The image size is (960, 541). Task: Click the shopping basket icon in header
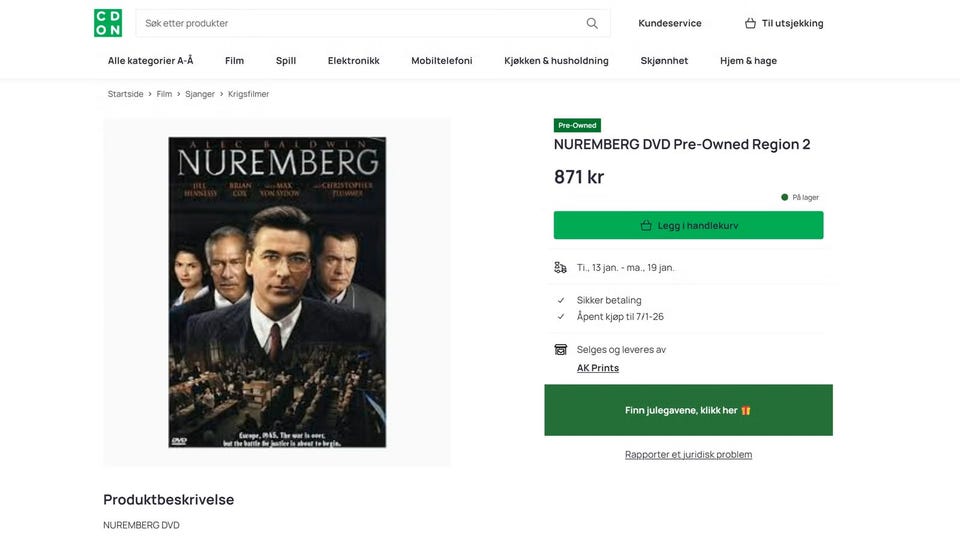coord(750,23)
